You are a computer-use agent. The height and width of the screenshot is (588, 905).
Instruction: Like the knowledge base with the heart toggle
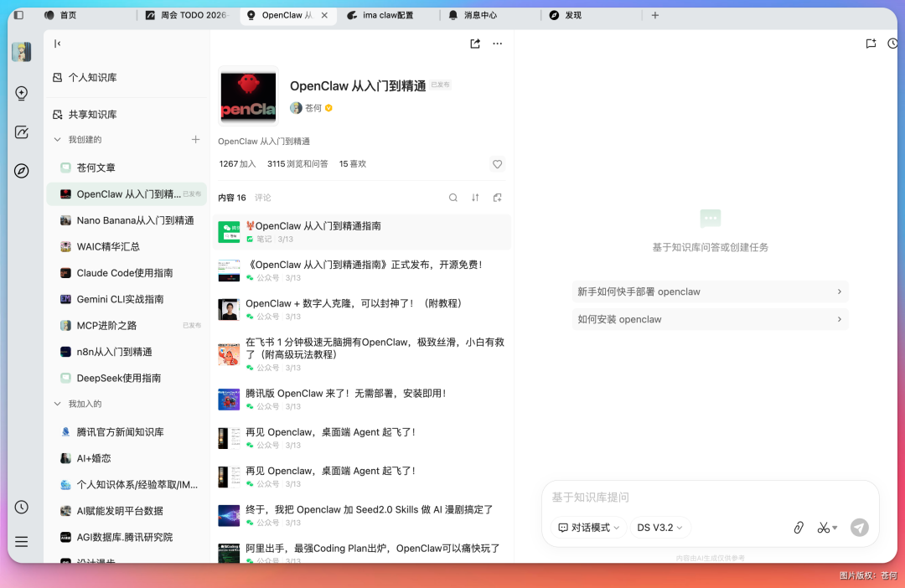pyautogui.click(x=497, y=164)
